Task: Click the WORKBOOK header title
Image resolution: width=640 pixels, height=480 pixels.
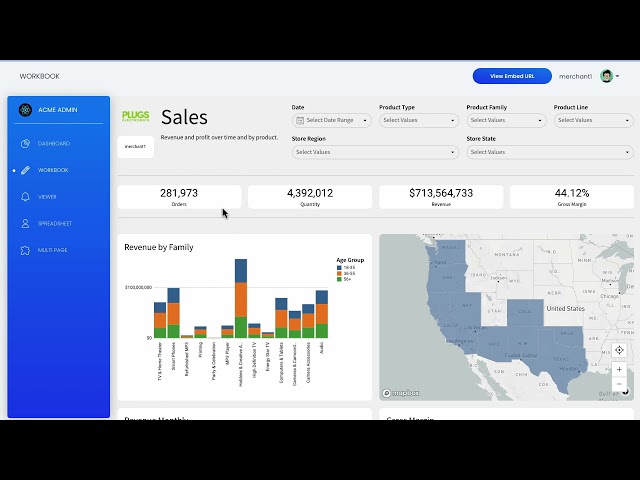Action: coord(40,76)
